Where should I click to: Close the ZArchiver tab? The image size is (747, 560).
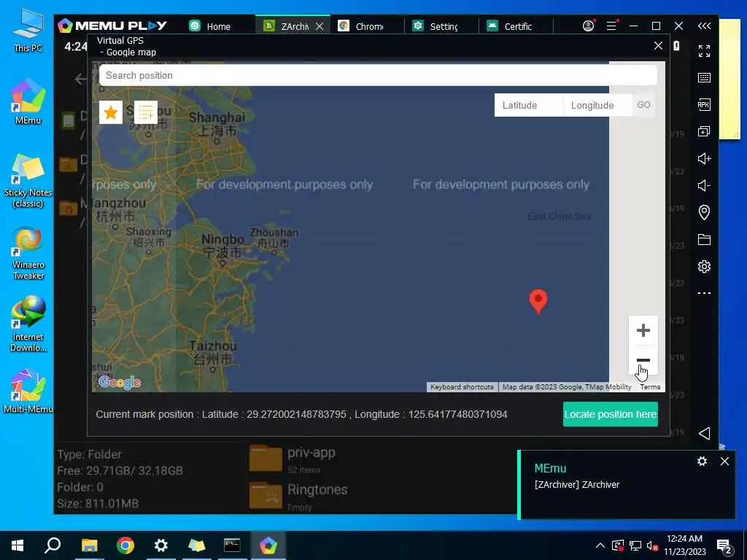tap(320, 26)
